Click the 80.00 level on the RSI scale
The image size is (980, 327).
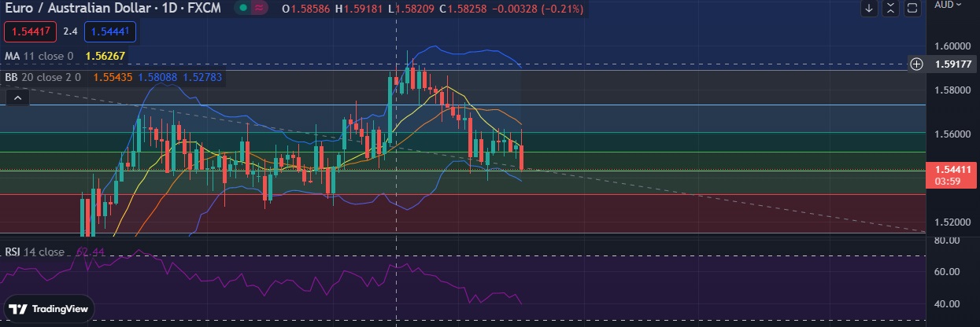[948, 240]
